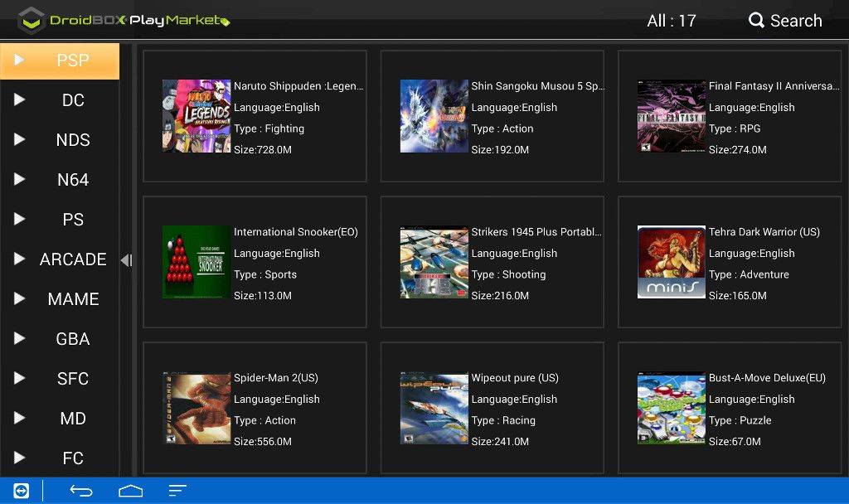Click the Size:192.0M text
Image resolution: width=849 pixels, height=504 pixels.
[x=500, y=150]
